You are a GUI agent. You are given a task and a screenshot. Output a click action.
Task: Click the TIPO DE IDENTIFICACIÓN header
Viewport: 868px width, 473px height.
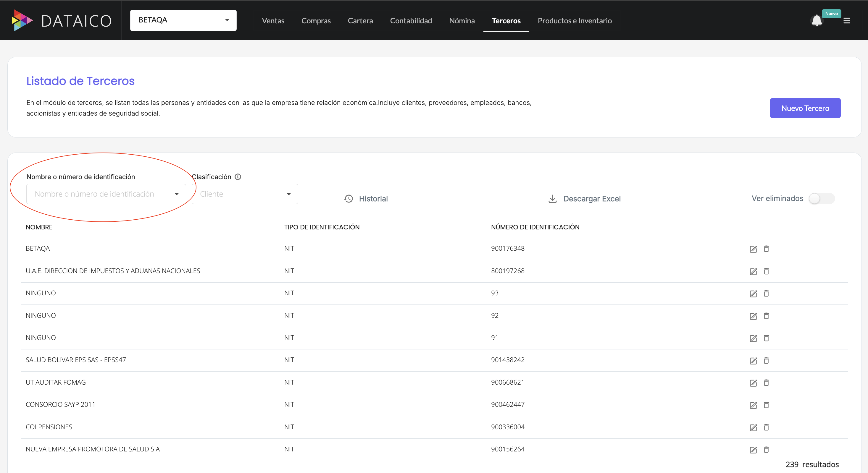tap(322, 227)
